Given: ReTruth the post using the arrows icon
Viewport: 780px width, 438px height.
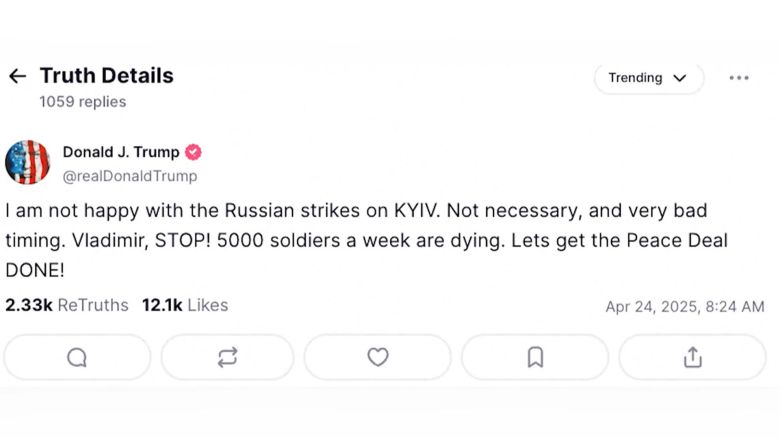Looking at the screenshot, I should click(227, 357).
